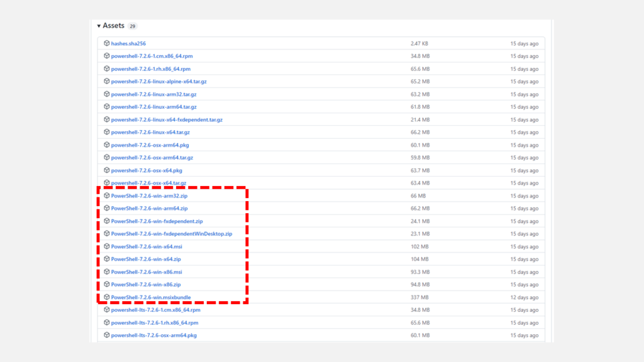Click the package icon beside powershell-7.2.6-linux-arm64.tar.gz
644x362 pixels.
point(107,107)
